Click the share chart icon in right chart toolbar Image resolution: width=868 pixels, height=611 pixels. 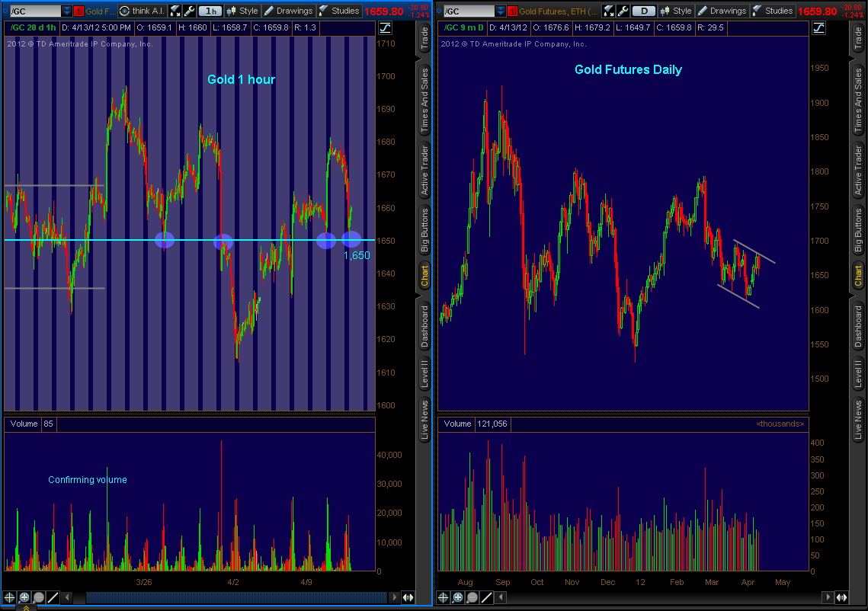[x=609, y=11]
